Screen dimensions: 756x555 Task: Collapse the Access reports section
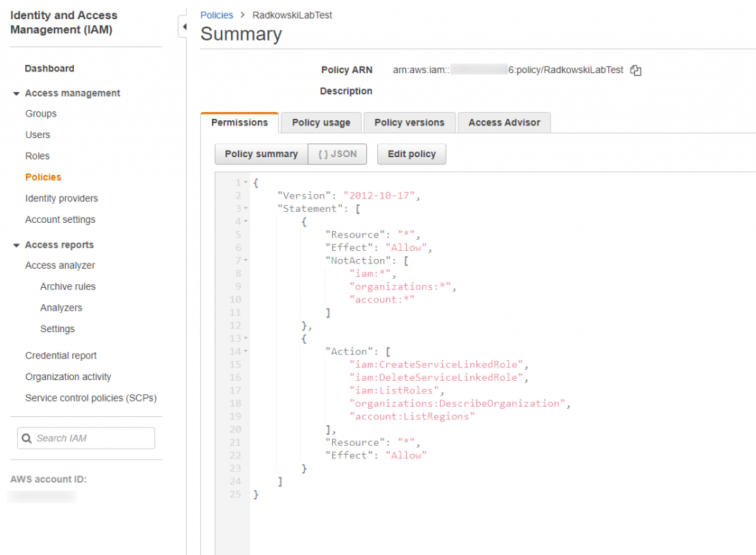pyautogui.click(x=16, y=245)
